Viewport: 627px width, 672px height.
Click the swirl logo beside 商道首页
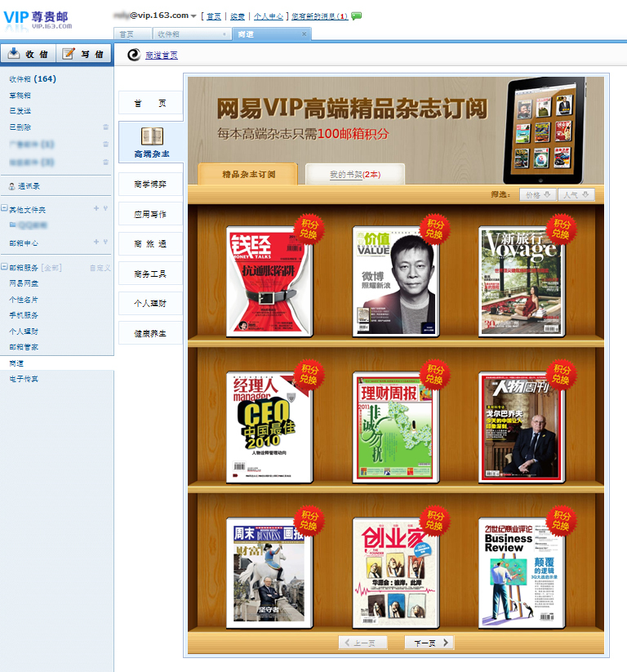tap(134, 55)
